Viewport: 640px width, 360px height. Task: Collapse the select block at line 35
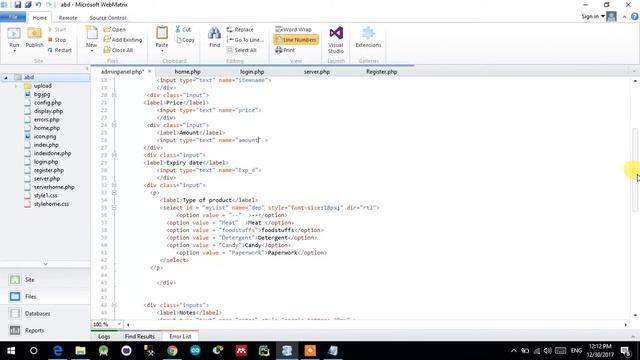point(114,208)
